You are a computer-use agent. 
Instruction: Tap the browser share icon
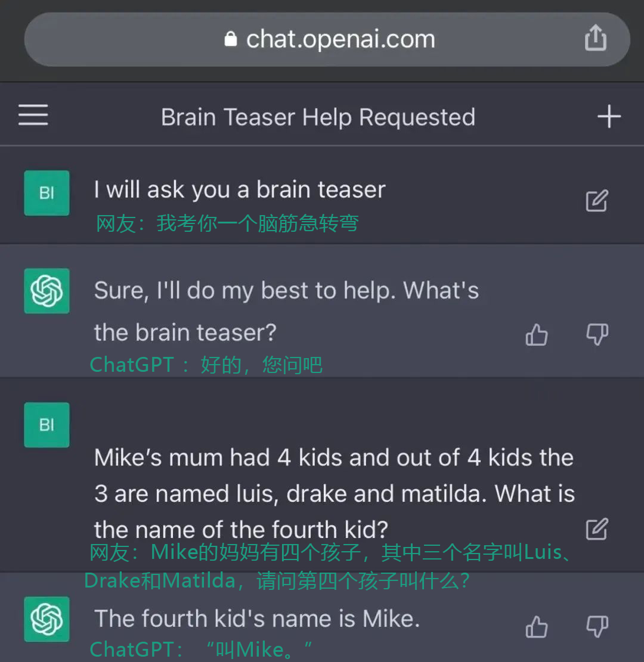[x=595, y=37]
